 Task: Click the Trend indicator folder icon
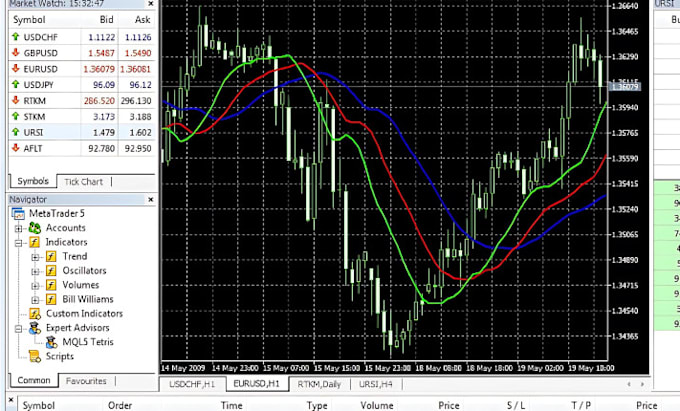click(51, 256)
